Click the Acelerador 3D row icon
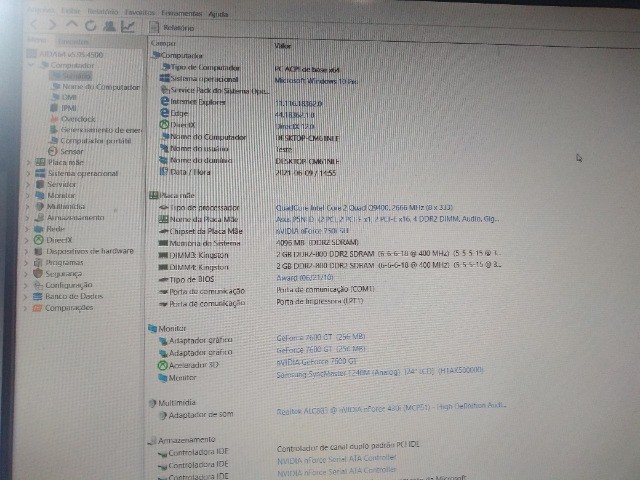 click(x=162, y=365)
